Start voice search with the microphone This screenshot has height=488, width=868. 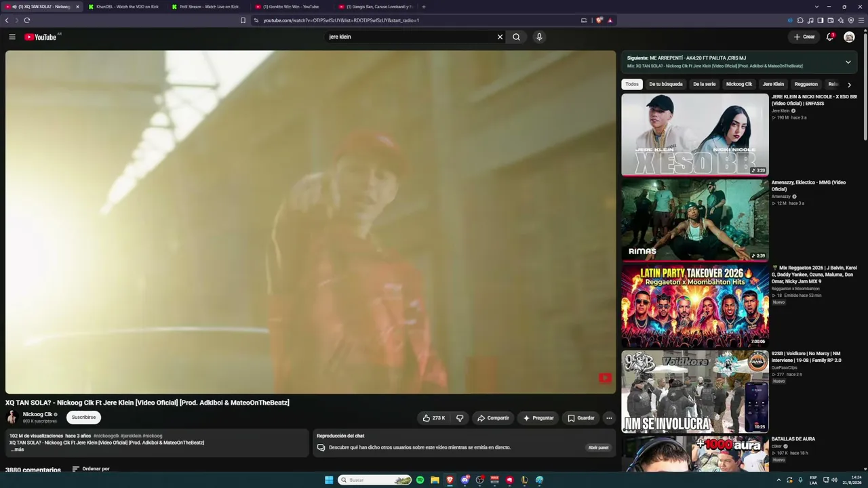[x=539, y=37]
